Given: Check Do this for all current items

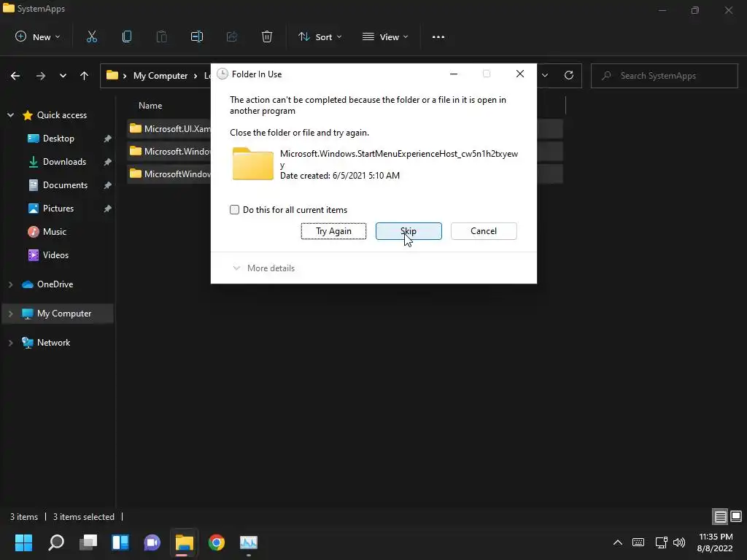Looking at the screenshot, I should tap(234, 210).
